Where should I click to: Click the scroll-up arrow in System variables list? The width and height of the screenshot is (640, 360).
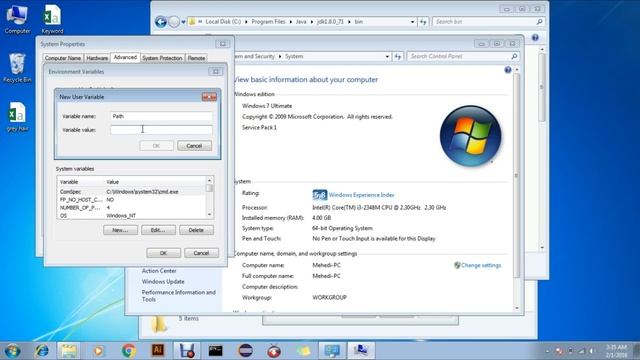coord(209,180)
